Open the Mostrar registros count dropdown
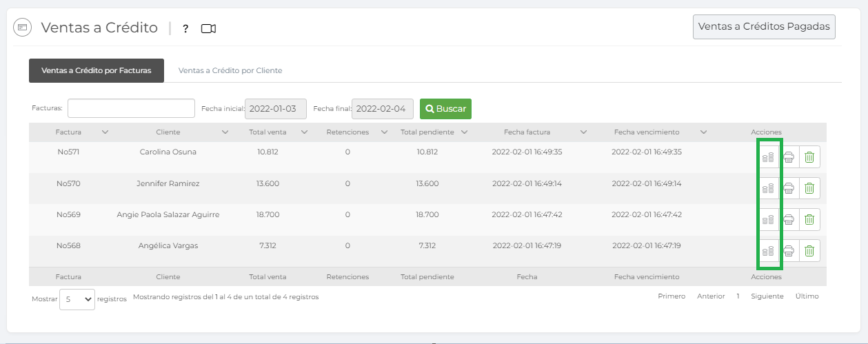This screenshot has width=868, height=344. click(x=77, y=299)
